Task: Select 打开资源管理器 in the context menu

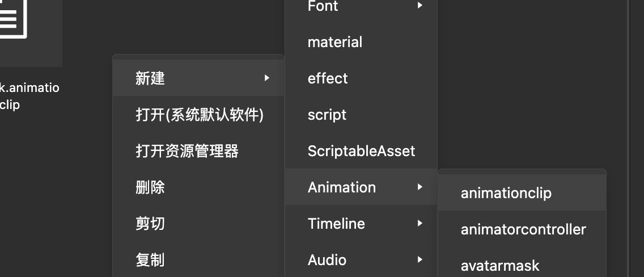Action: pyautogui.click(x=198, y=150)
